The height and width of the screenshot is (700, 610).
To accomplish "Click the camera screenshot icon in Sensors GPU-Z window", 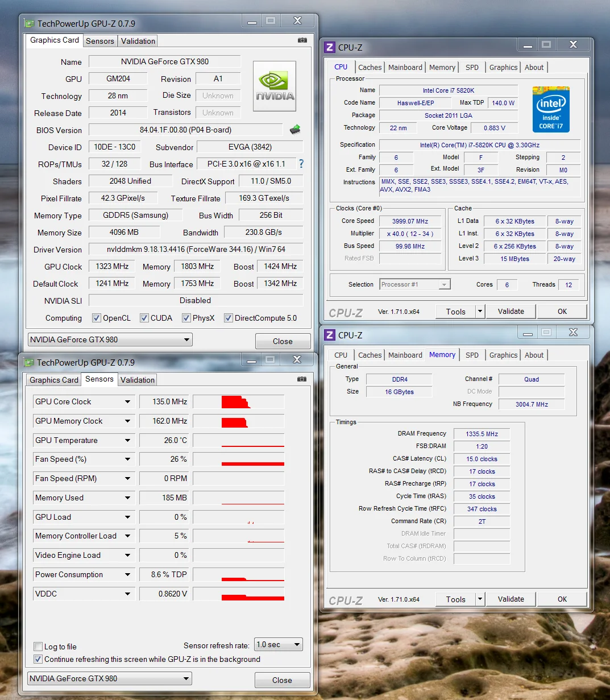I will [302, 379].
